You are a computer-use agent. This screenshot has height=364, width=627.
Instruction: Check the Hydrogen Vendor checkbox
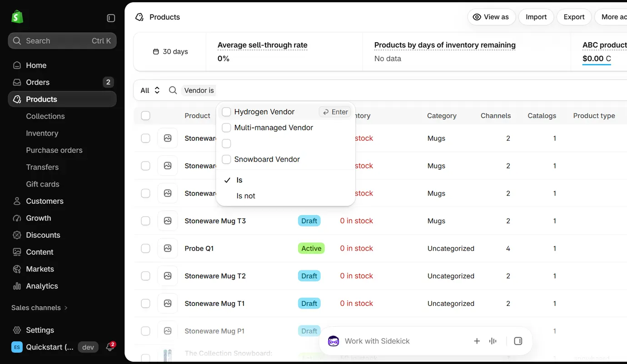[x=226, y=112]
